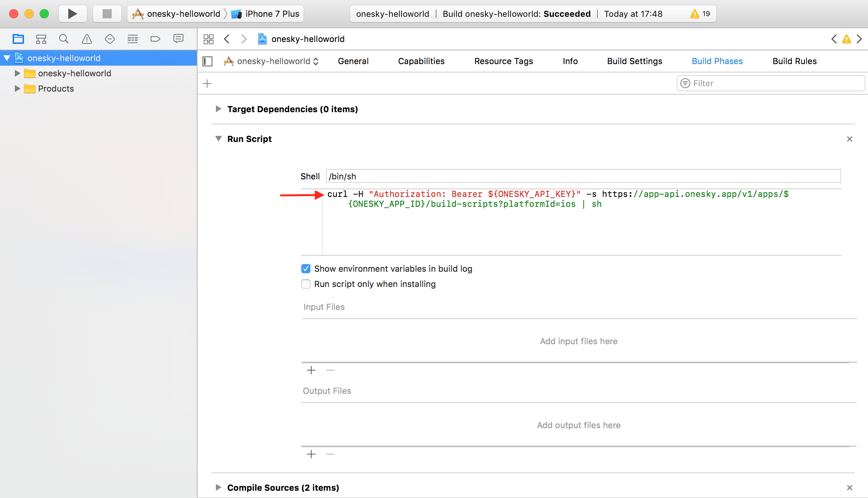Image resolution: width=868 pixels, height=498 pixels.
Task: Open the Symbol navigator
Action: [41, 39]
